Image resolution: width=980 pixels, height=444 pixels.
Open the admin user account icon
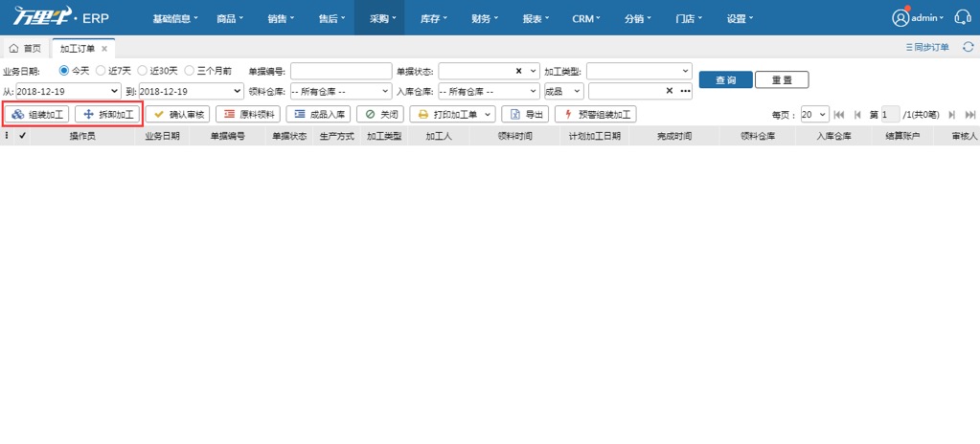click(x=900, y=17)
